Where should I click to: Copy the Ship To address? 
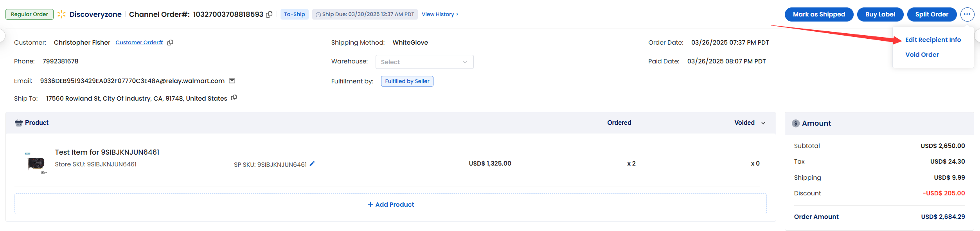[234, 97]
